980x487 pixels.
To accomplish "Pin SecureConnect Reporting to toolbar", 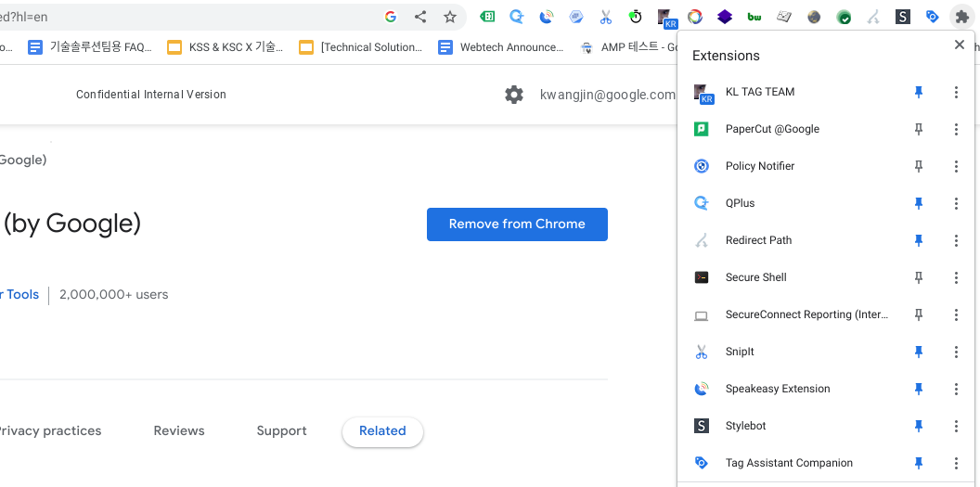I will tap(918, 314).
